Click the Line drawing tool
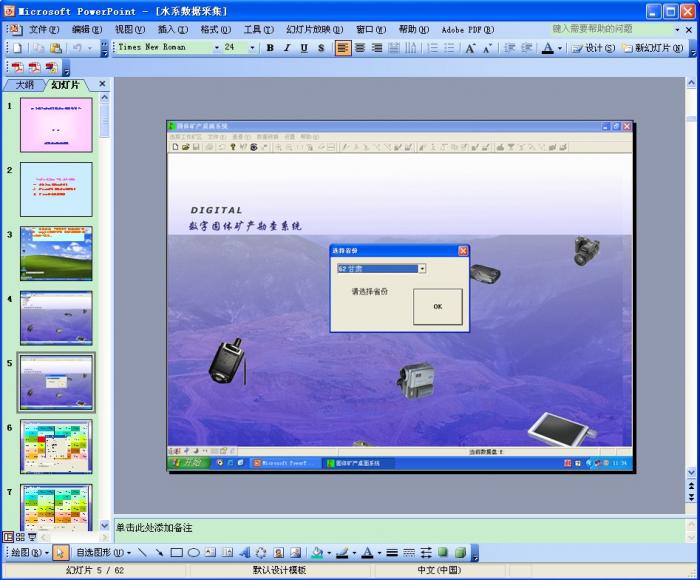This screenshot has width=700, height=580. (142, 552)
